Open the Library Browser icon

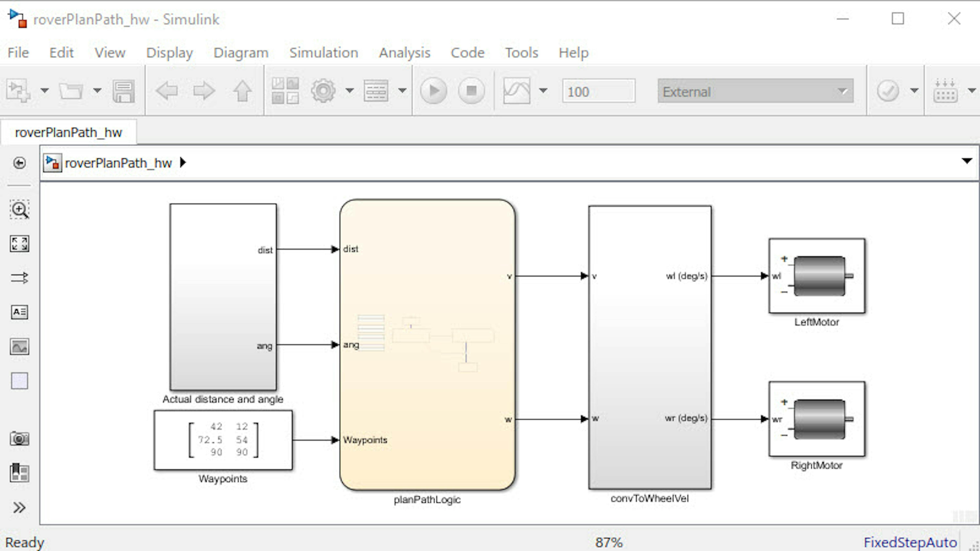click(x=285, y=91)
